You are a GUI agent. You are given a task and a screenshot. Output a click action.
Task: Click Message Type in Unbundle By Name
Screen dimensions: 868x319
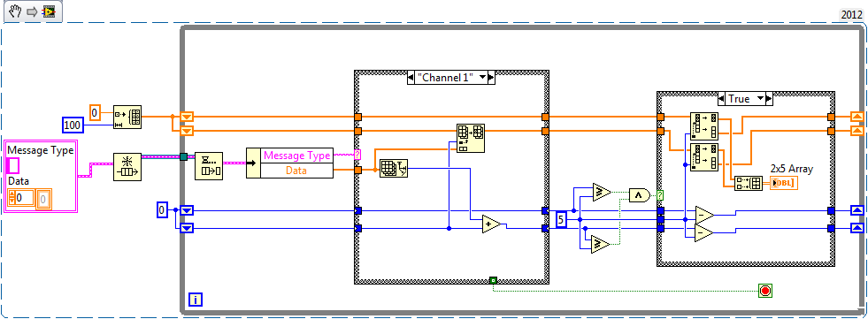click(x=297, y=156)
